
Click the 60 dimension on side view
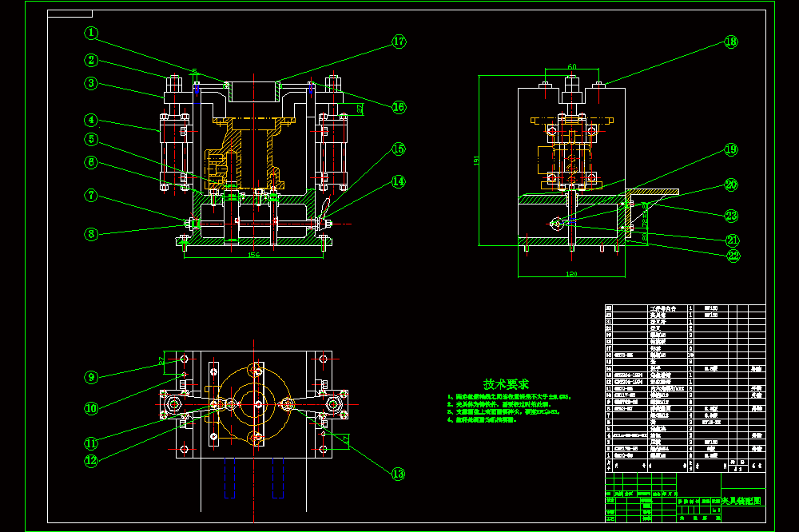click(572, 66)
